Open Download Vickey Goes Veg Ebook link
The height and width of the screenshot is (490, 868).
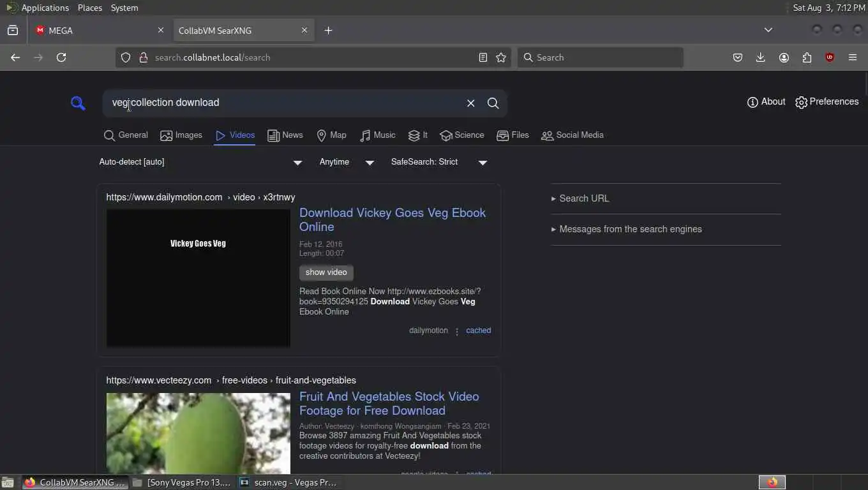(393, 219)
